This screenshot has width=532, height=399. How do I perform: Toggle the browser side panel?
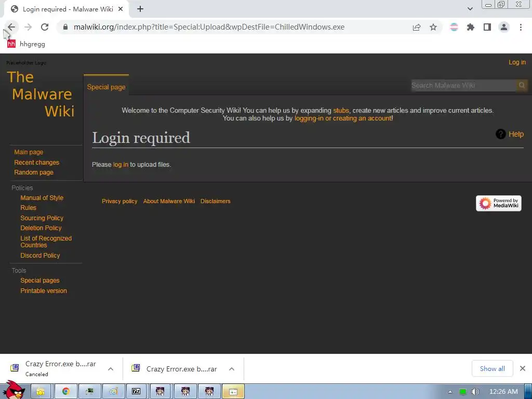pyautogui.click(x=487, y=27)
